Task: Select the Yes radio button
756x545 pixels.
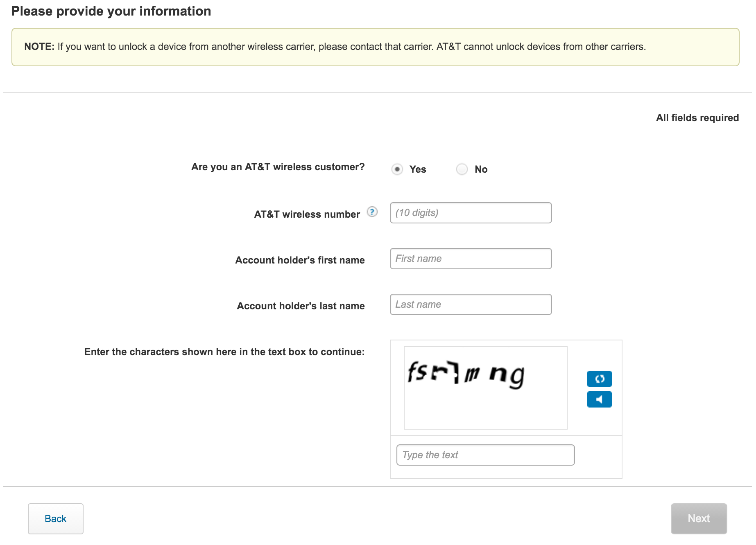Action: (397, 169)
